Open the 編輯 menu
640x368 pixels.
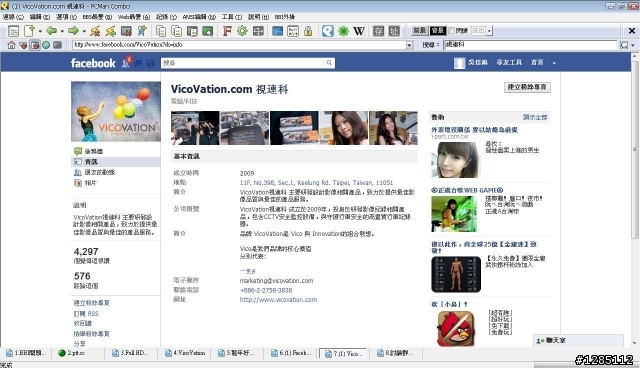click(x=40, y=17)
